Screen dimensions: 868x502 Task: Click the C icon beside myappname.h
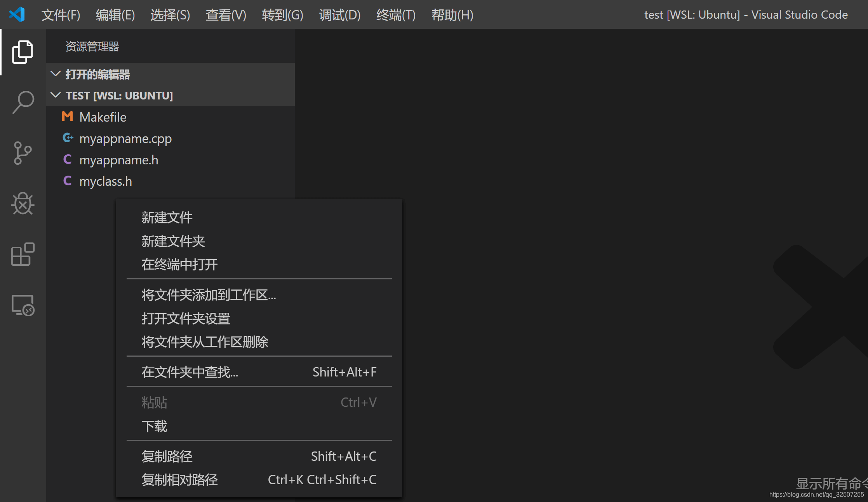68,159
